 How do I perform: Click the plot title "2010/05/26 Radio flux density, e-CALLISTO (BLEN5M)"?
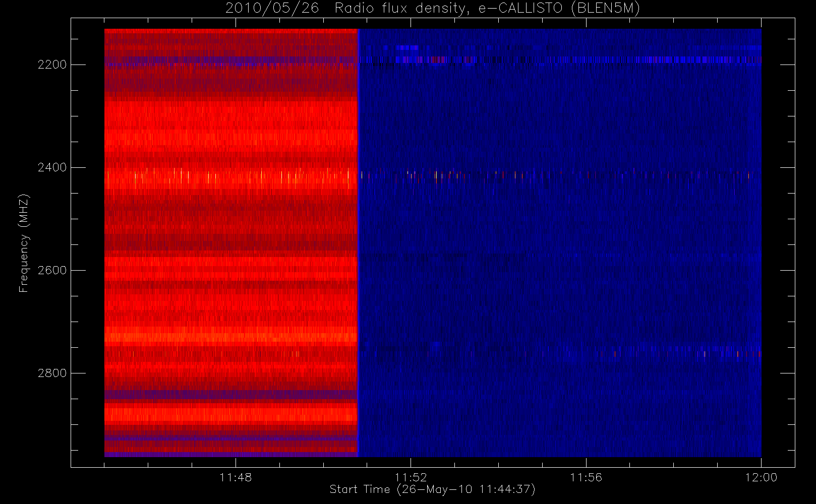point(433,9)
